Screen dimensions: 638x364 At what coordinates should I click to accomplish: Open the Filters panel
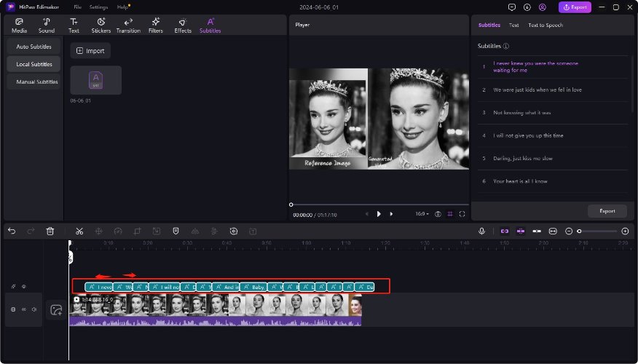tap(155, 25)
